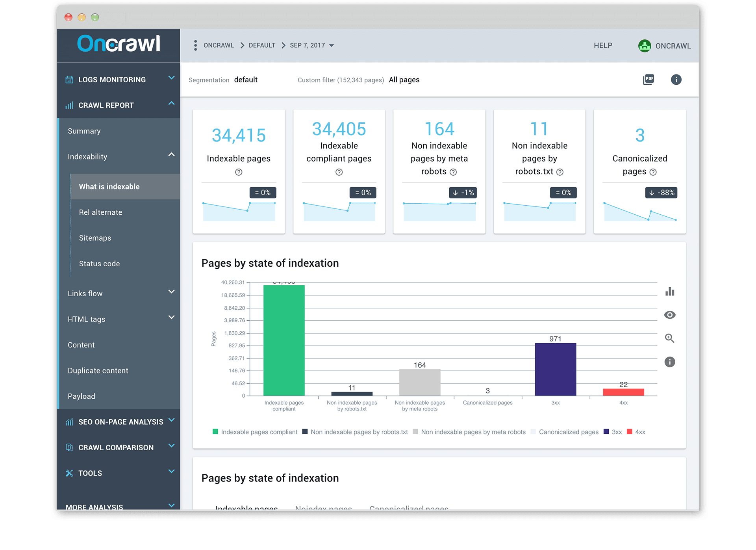Click the Oncrawl account avatar icon

coord(645,46)
